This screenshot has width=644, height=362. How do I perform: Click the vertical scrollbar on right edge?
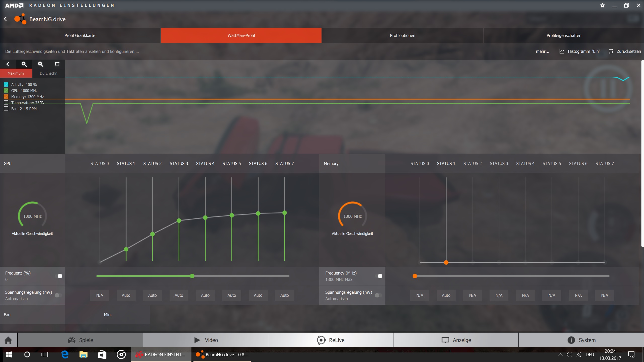point(642,153)
